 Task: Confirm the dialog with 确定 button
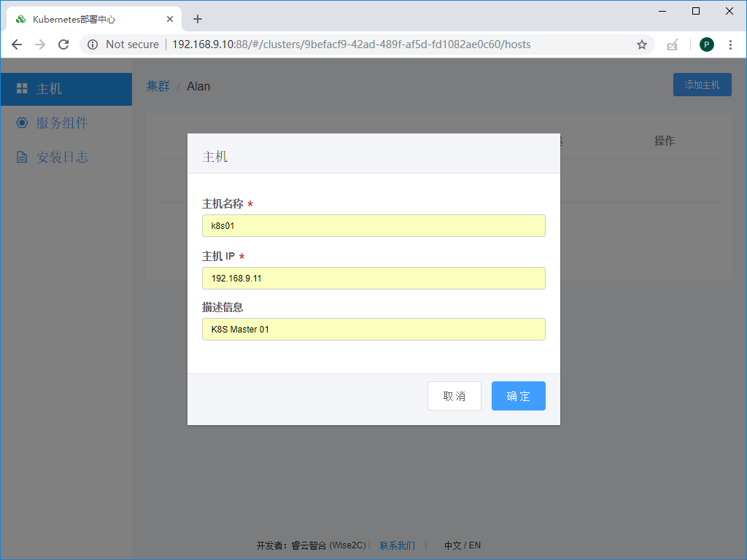click(x=518, y=396)
